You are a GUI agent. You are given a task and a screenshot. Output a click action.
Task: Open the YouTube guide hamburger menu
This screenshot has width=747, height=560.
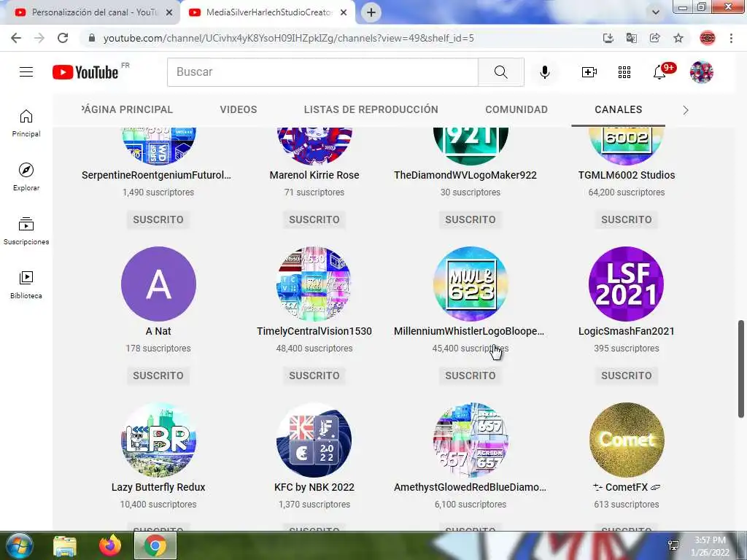(26, 72)
